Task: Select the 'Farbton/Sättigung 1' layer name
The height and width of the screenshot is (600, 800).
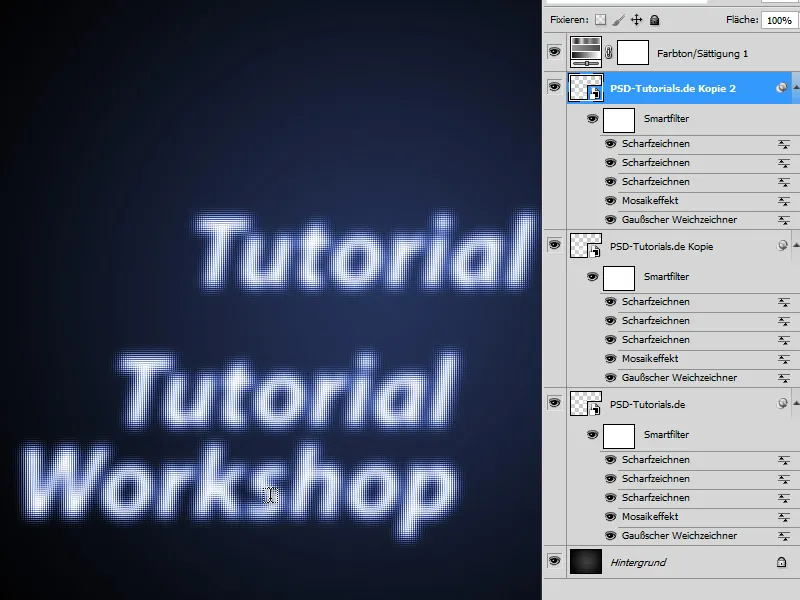Action: pyautogui.click(x=702, y=54)
